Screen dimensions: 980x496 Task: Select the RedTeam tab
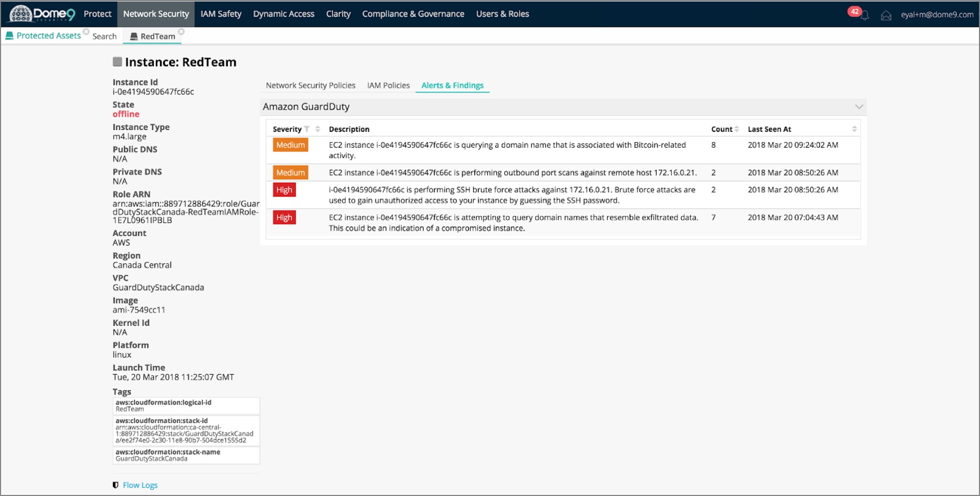coord(152,36)
